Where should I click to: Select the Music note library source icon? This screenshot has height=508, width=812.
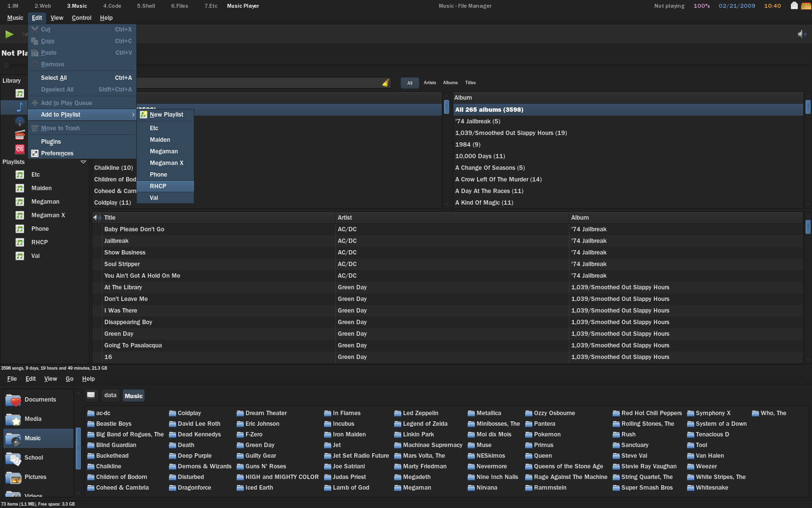[20, 107]
